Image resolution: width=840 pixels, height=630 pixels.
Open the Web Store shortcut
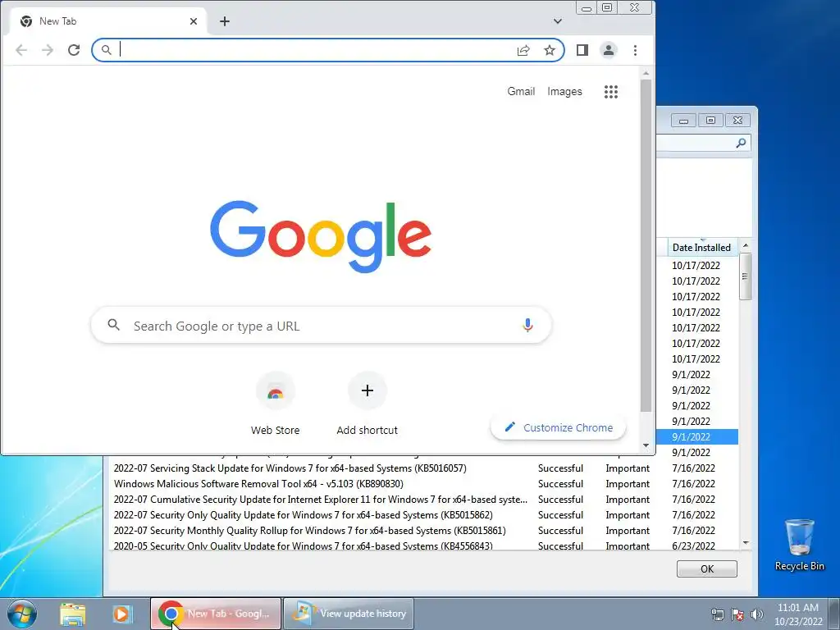coord(276,404)
